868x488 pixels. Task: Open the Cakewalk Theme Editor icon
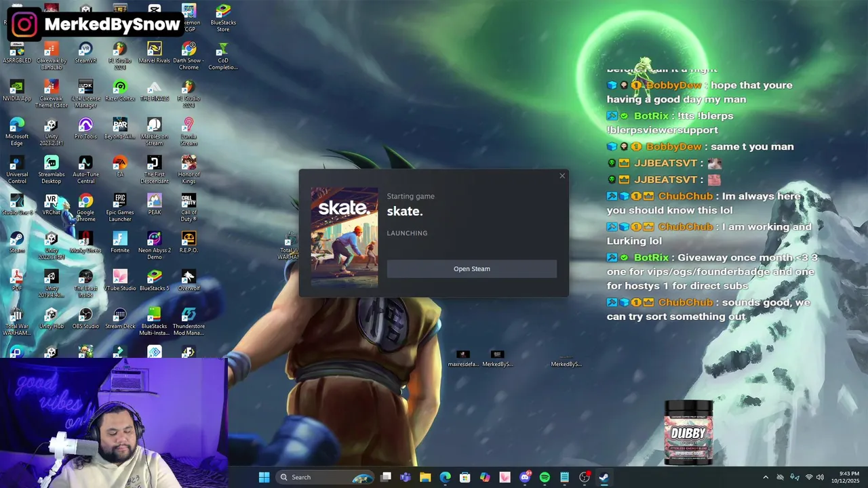coord(51,94)
